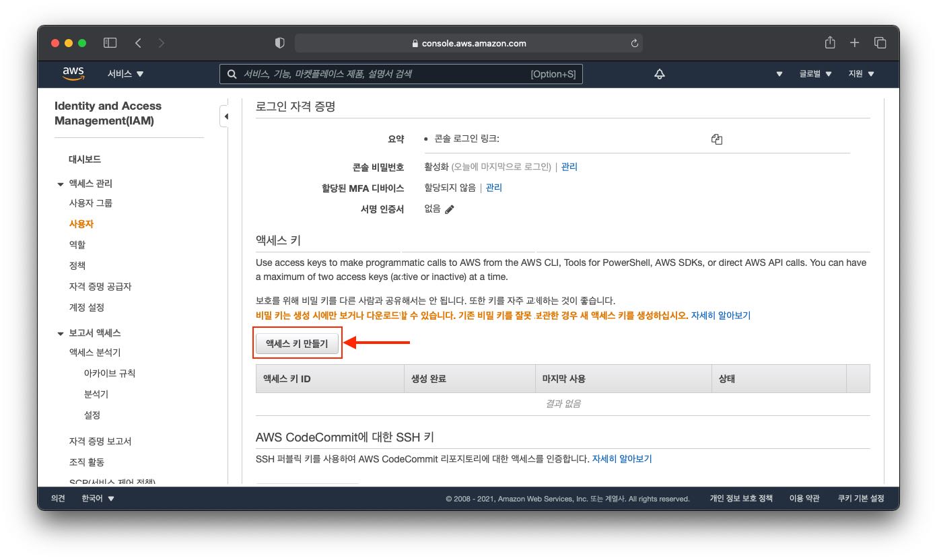Image resolution: width=937 pixels, height=560 pixels.
Task: Open 분석기 in the sidebar
Action: tap(96, 394)
